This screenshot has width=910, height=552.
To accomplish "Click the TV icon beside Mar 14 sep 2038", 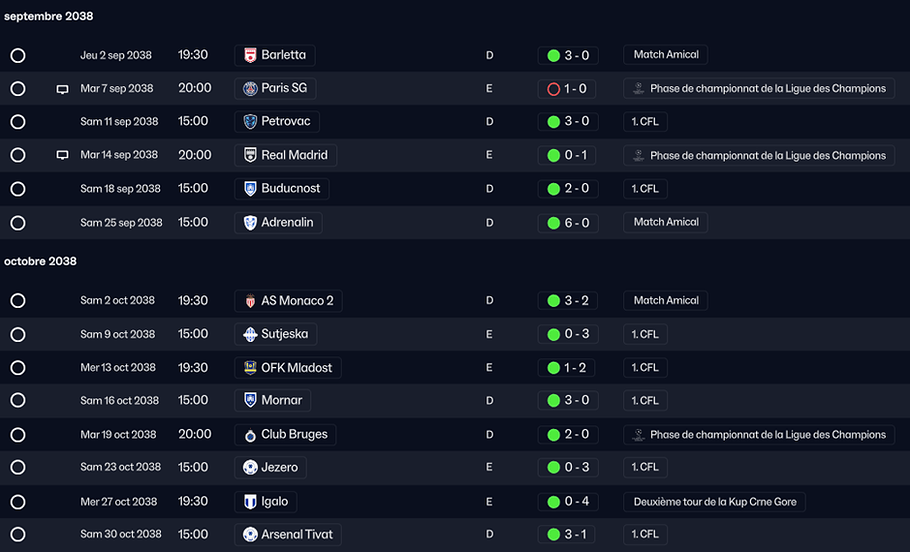I will point(62,155).
